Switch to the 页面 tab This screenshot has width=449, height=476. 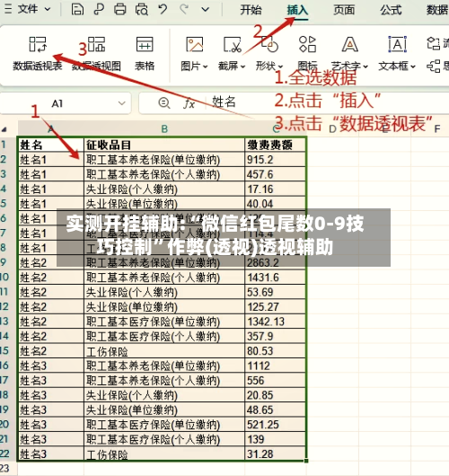click(344, 10)
